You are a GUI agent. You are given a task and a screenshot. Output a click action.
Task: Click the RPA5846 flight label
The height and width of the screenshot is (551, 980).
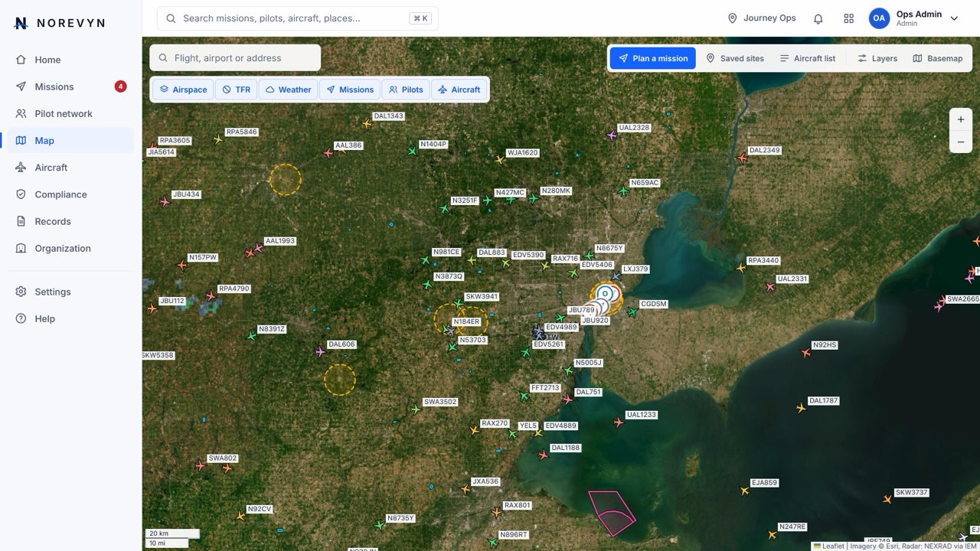pos(242,132)
